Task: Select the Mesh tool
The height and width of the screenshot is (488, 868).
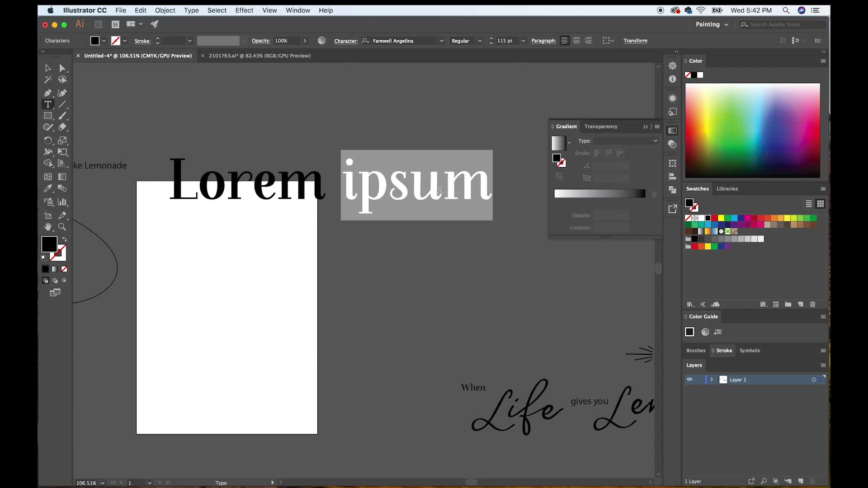Action: (48, 177)
